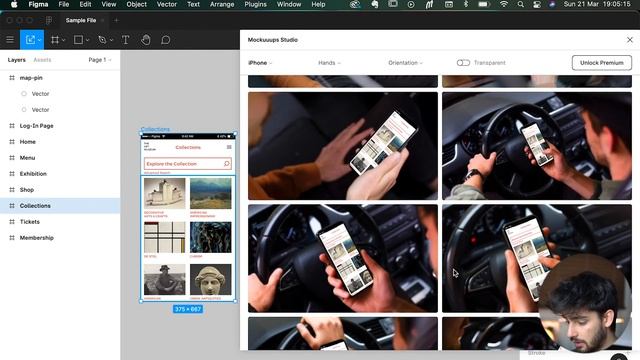This screenshot has width=640, height=360.
Task: Select the Comment tool
Action: click(165, 40)
